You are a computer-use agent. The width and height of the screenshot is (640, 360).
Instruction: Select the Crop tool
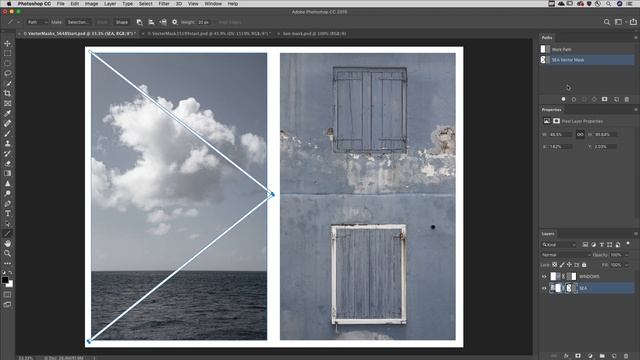tap(7, 93)
